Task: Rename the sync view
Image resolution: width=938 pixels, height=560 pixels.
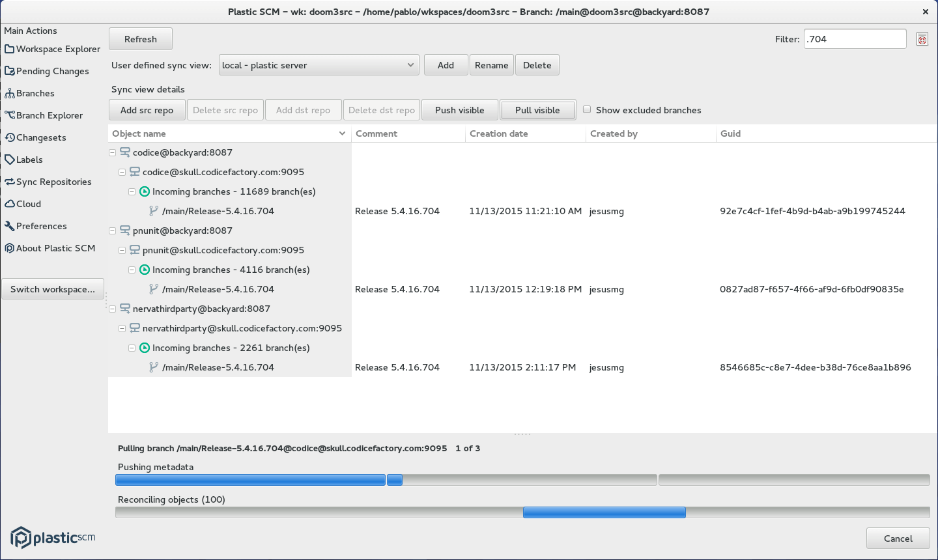Action: click(x=491, y=65)
